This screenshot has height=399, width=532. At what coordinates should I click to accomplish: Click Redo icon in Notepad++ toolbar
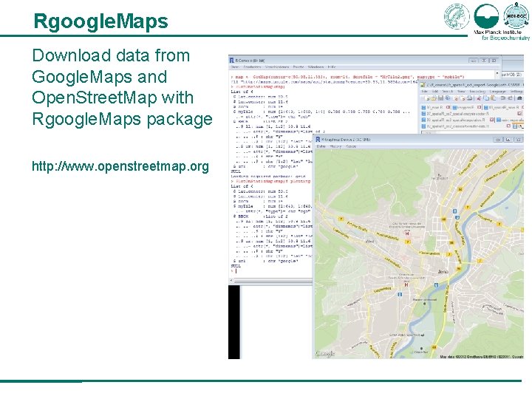510,98
